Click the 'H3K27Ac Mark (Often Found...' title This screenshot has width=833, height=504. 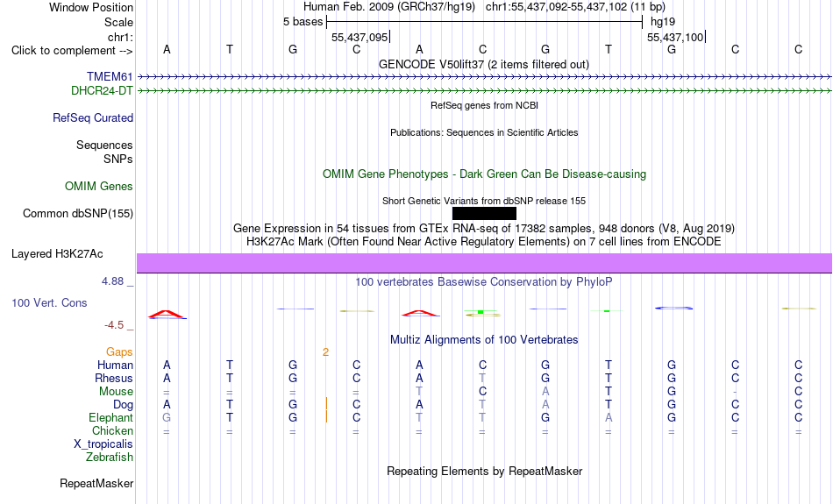tap(484, 242)
